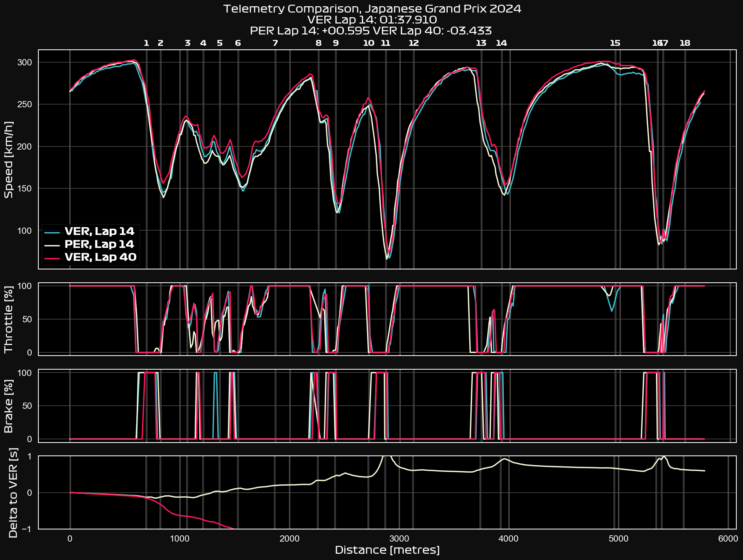Viewport: 743px width, 560px height.
Task: Click the VER, Lap 14 legend entry
Action: (x=99, y=231)
